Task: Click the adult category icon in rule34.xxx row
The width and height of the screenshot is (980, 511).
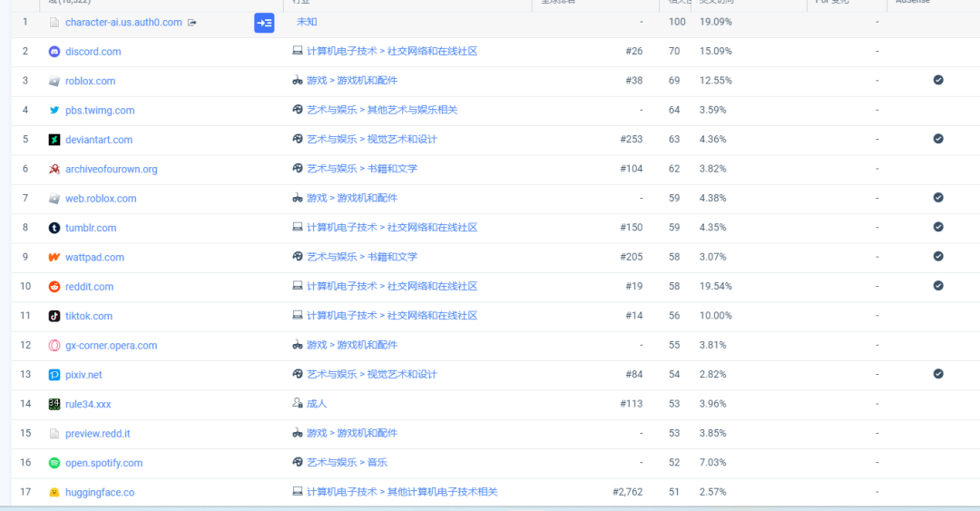Action: pos(298,403)
